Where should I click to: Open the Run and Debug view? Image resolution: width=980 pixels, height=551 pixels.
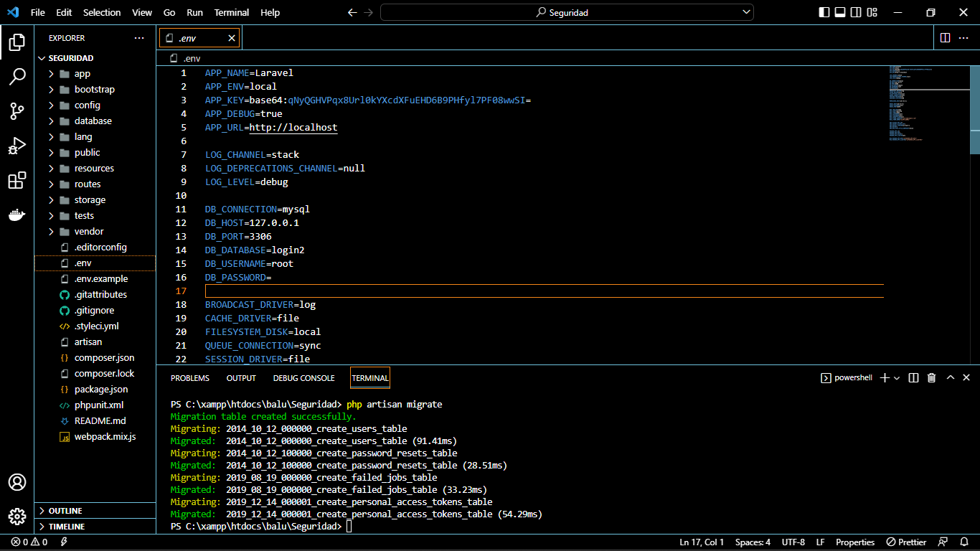pos(17,146)
